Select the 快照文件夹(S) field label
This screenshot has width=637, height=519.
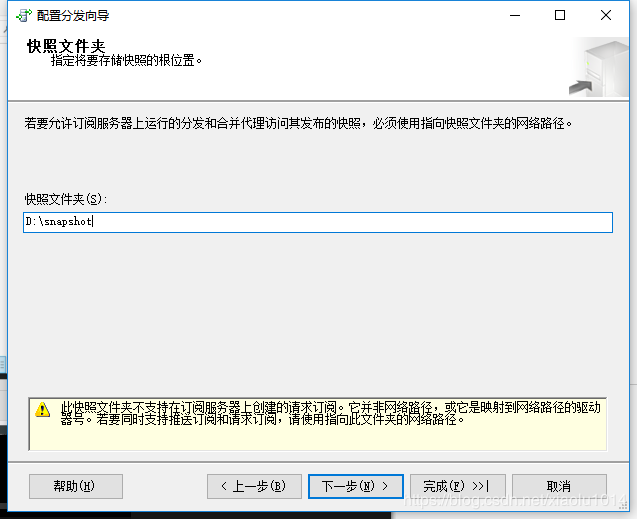point(66,199)
